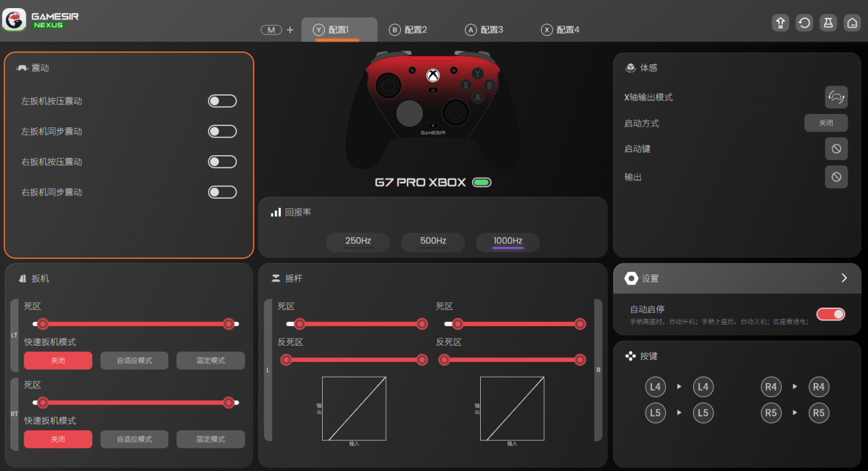The image size is (868, 471).
Task: Click the LT 死区 slider left handle
Action: point(43,324)
